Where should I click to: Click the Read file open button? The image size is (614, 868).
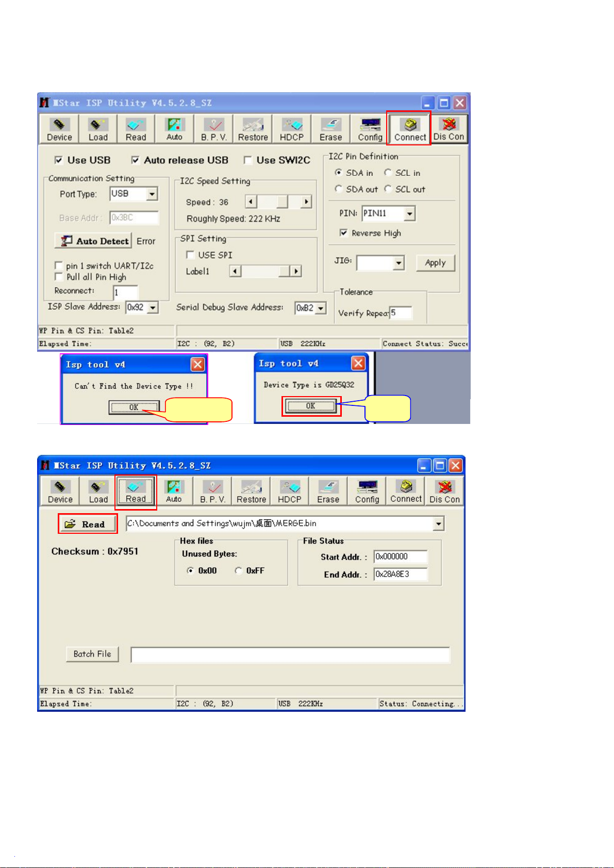87,524
